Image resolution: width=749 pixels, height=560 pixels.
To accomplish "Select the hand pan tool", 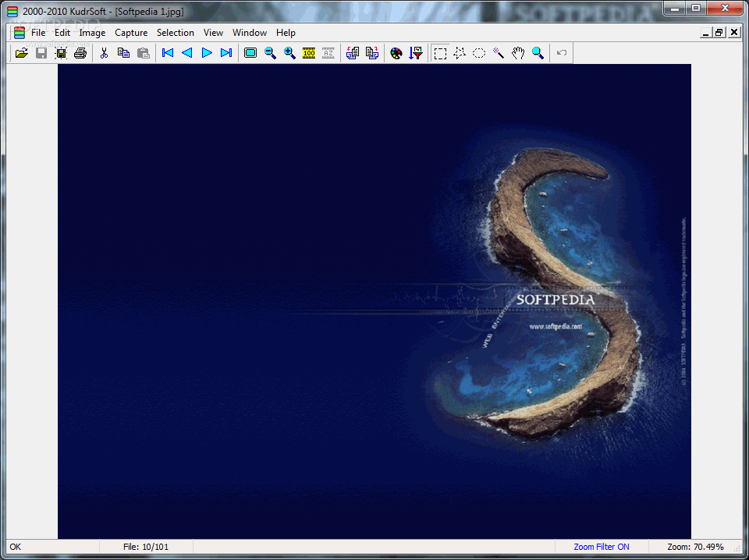I will pyautogui.click(x=518, y=53).
